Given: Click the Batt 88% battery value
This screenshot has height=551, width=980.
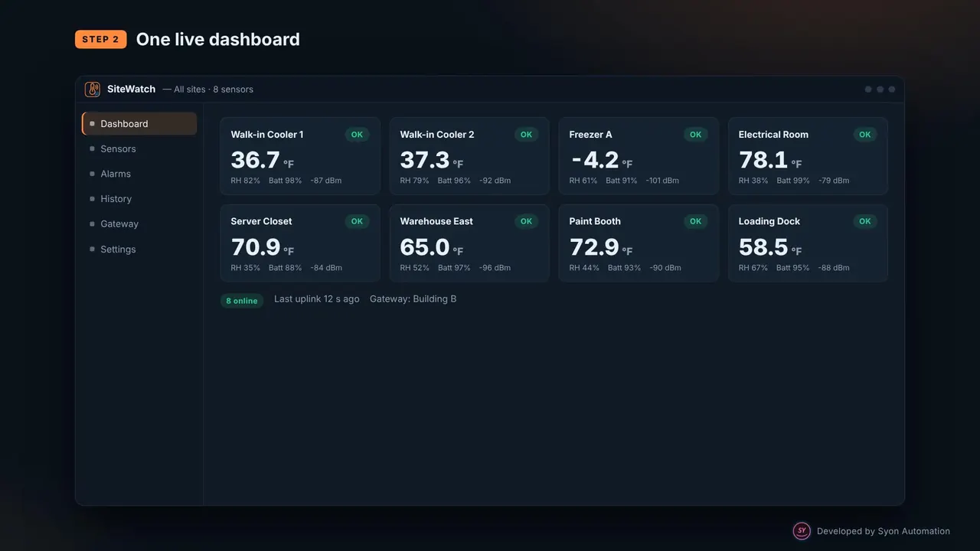Looking at the screenshot, I should [286, 268].
